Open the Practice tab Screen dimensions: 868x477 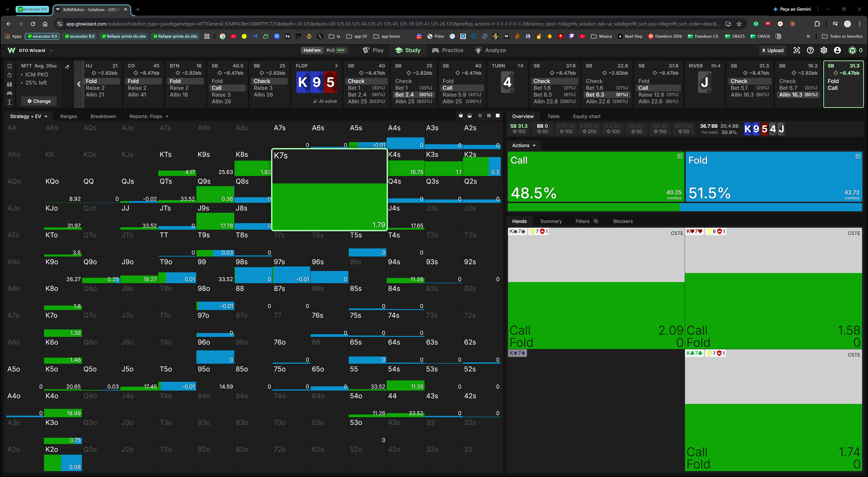(x=448, y=50)
